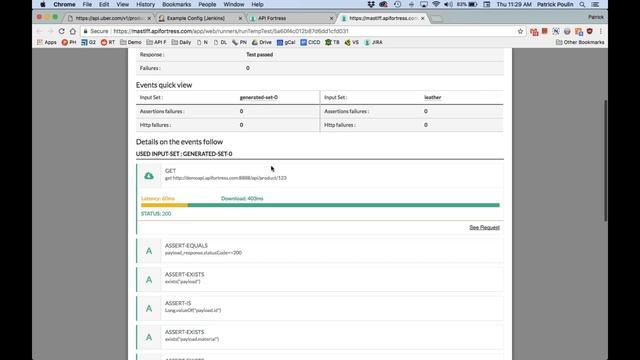The height and width of the screenshot is (360, 640).
Task: Open the G2 bookmark
Action: pos(88,42)
